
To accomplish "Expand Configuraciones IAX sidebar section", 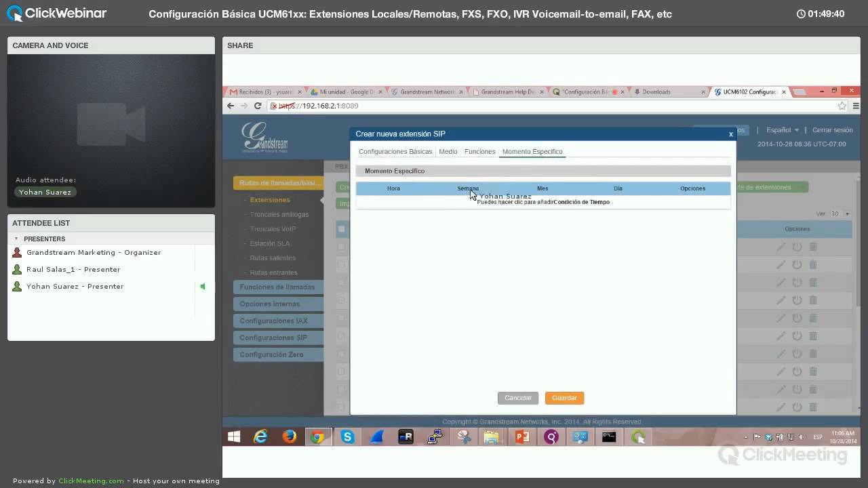I will pyautogui.click(x=278, y=321).
